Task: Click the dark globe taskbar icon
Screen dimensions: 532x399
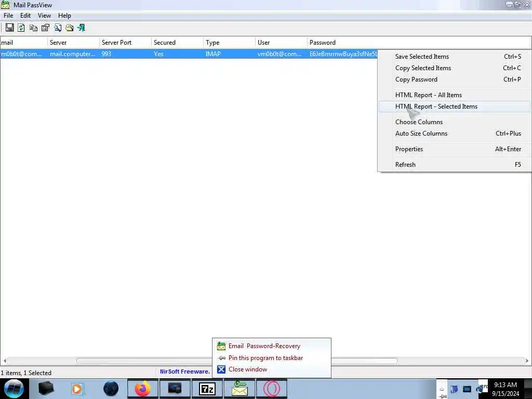Action: pos(111,389)
